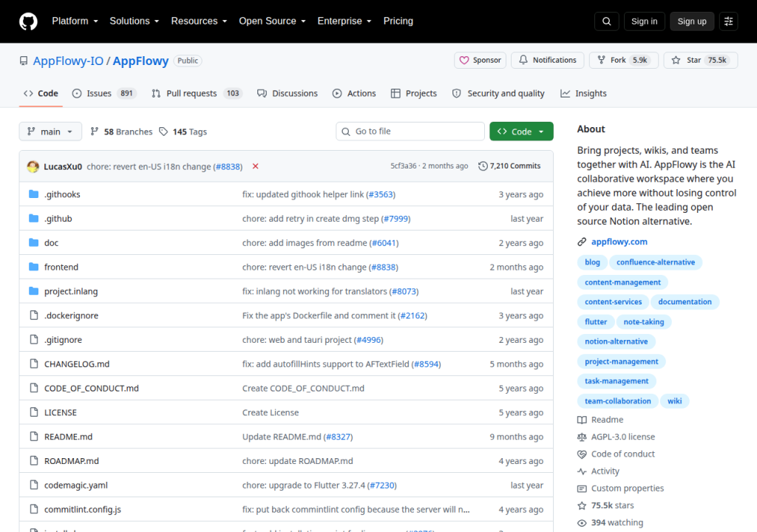Screen dimensions: 757x532
Task: Open the AppFlowy-IO organization link
Action: (x=68, y=61)
